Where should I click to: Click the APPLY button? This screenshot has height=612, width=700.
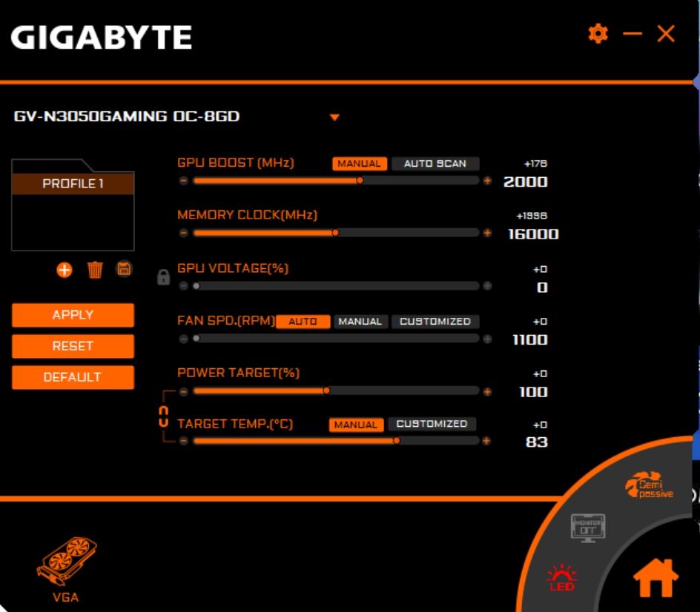pos(73,315)
